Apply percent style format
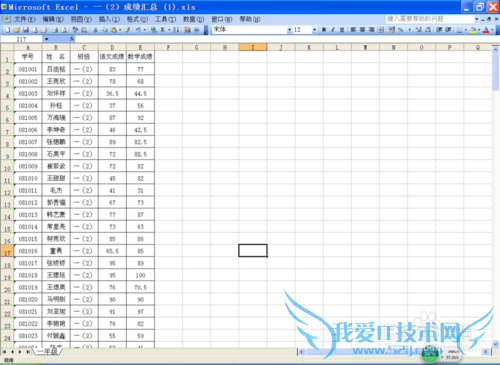The width and height of the screenshot is (500, 365). [x=400, y=30]
